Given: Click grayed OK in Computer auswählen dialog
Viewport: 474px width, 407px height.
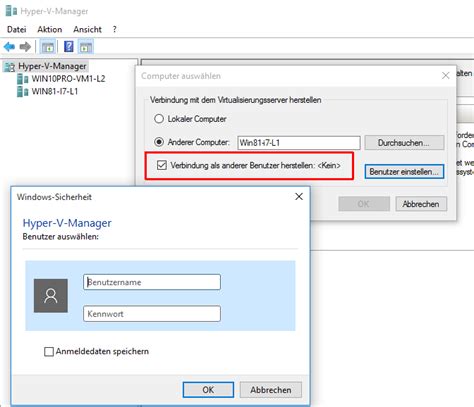Looking at the screenshot, I should click(364, 204).
